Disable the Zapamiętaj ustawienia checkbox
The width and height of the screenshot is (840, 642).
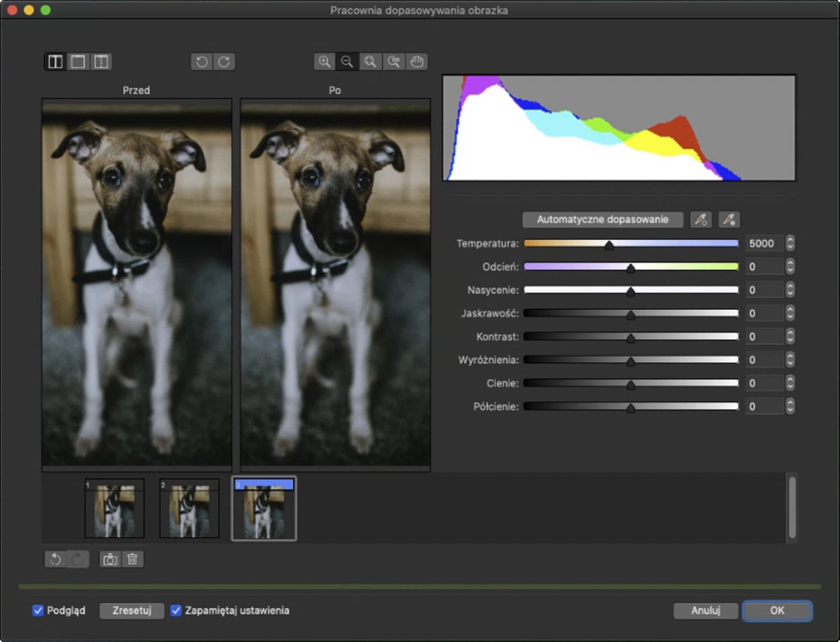point(176,610)
